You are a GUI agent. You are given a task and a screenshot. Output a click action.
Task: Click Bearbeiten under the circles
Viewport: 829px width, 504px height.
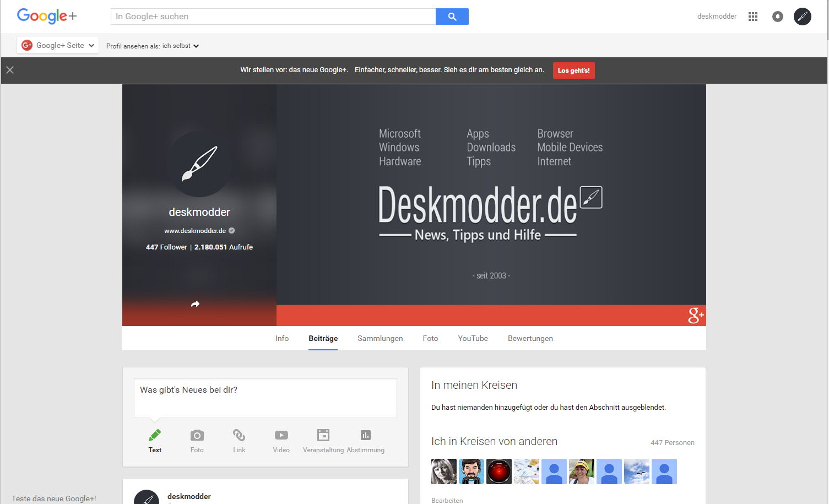click(x=447, y=500)
